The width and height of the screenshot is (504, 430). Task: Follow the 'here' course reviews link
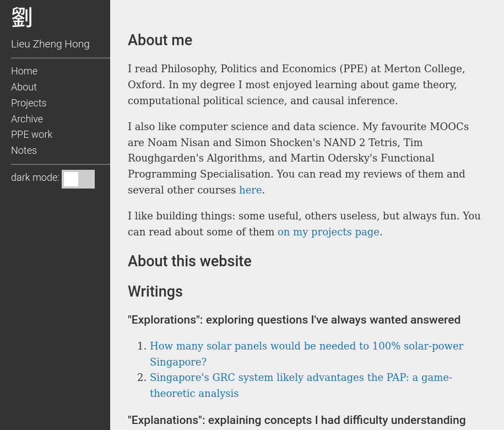click(251, 190)
